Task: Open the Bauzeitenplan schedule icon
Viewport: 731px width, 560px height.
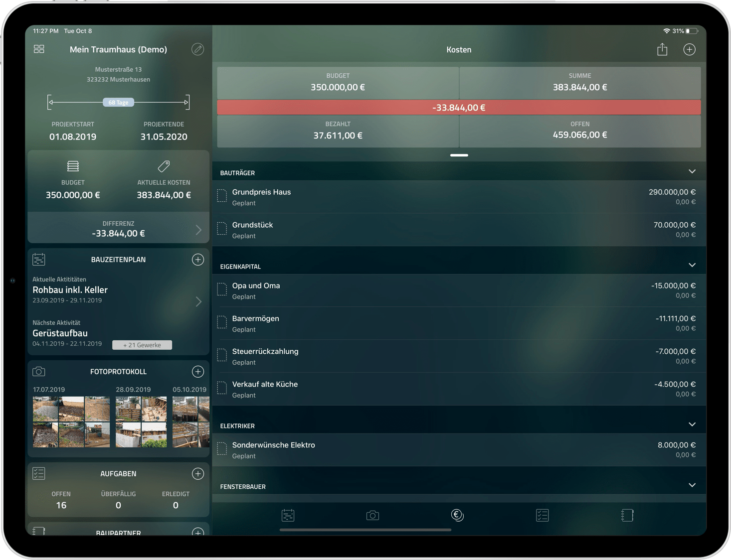Action: coord(39,259)
